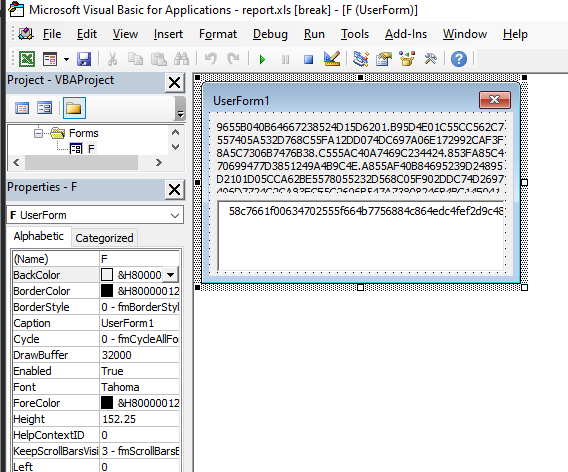Open the View menu
Screen dimensions: 568x472
125,34
